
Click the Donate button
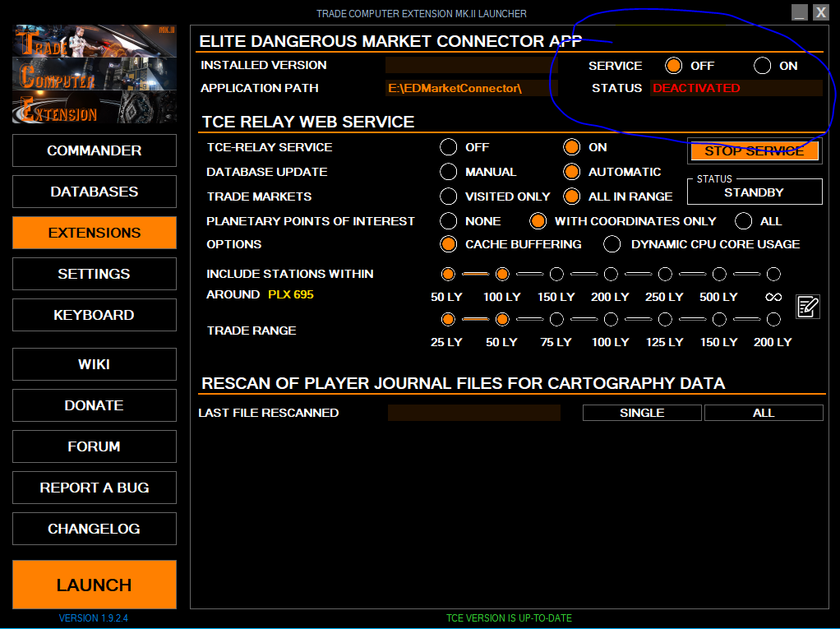tap(95, 405)
